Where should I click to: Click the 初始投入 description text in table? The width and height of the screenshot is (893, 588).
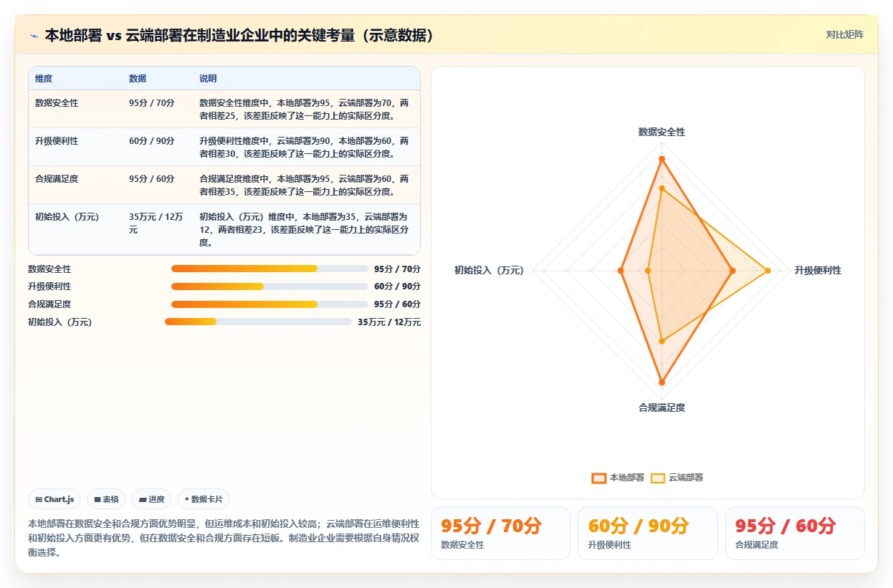coord(305,229)
